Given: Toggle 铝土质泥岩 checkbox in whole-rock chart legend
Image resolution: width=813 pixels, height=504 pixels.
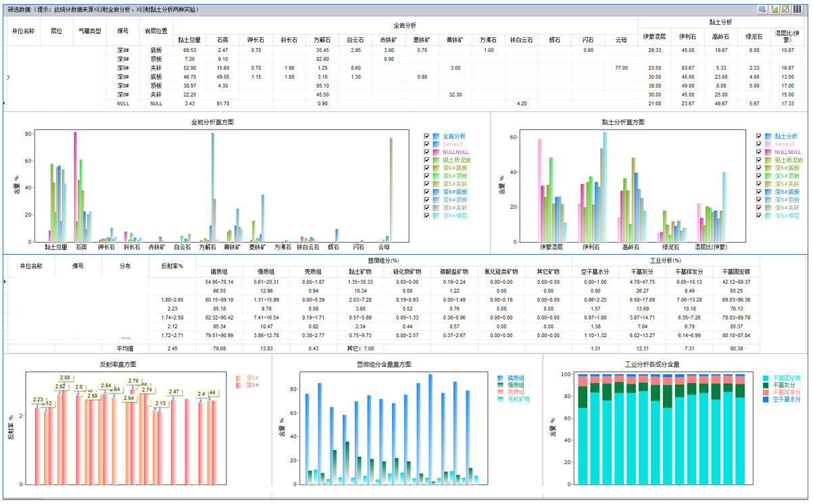Looking at the screenshot, I should coord(426,160).
